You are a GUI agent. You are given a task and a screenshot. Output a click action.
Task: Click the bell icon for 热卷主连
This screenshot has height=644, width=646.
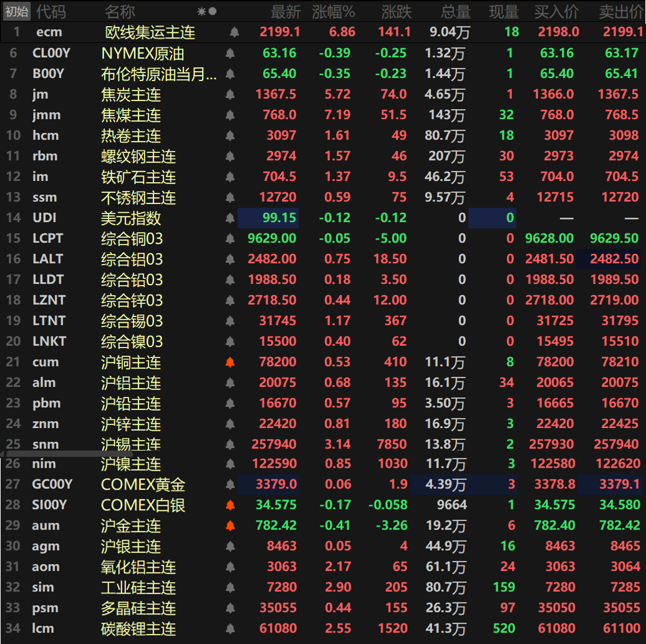(x=230, y=135)
